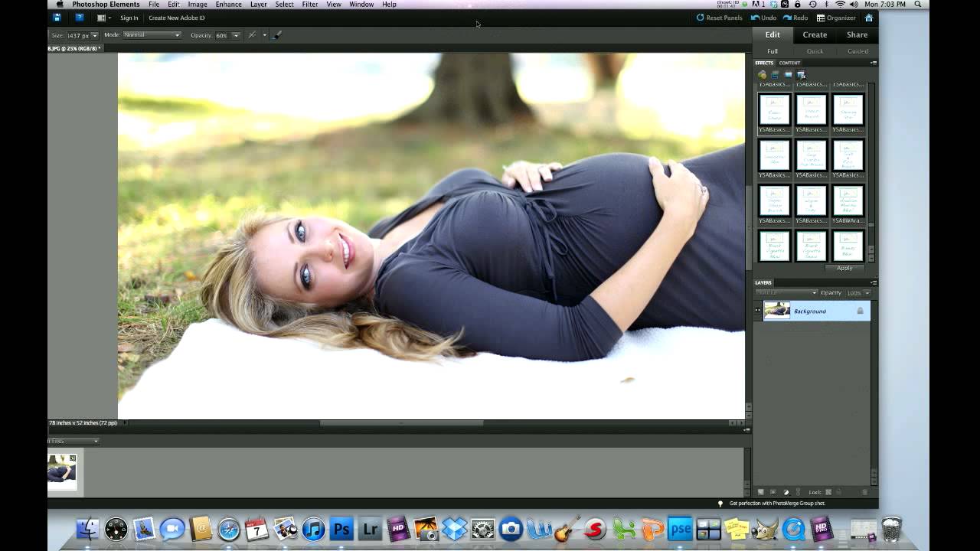
Task: Click the Sign In link
Action: tap(129, 18)
